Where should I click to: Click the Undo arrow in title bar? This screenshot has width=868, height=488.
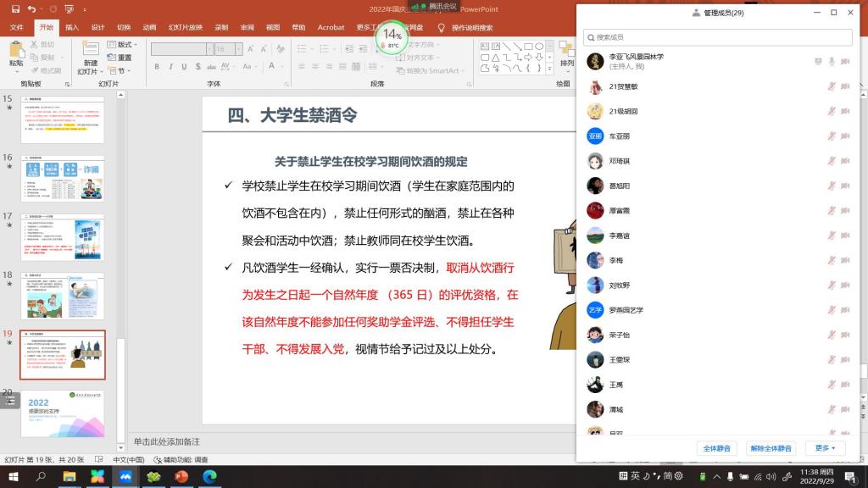pos(31,9)
